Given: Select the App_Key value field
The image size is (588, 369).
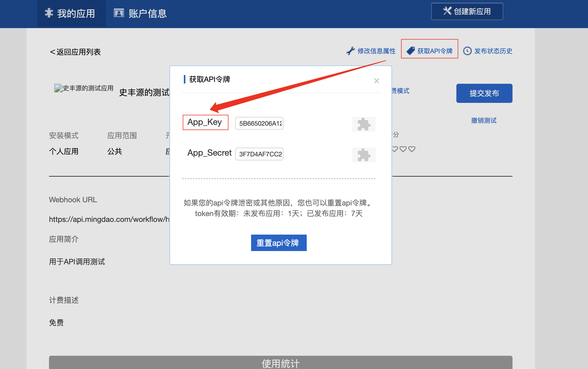Looking at the screenshot, I should tap(259, 123).
